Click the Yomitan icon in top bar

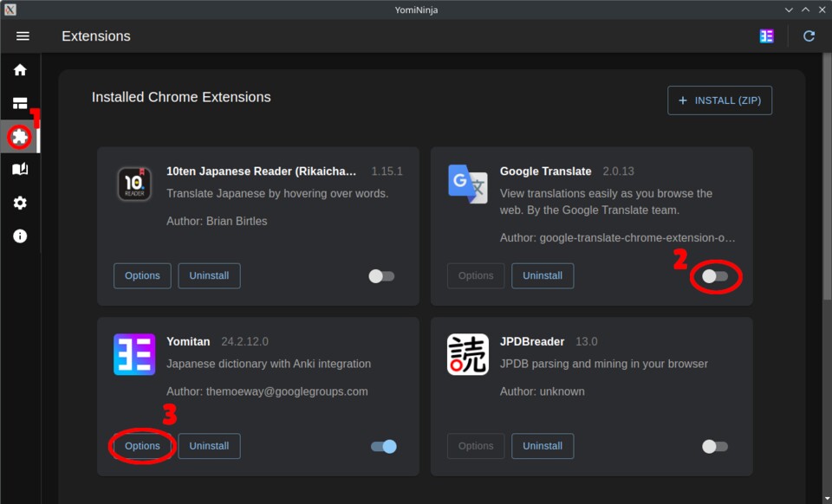click(766, 36)
